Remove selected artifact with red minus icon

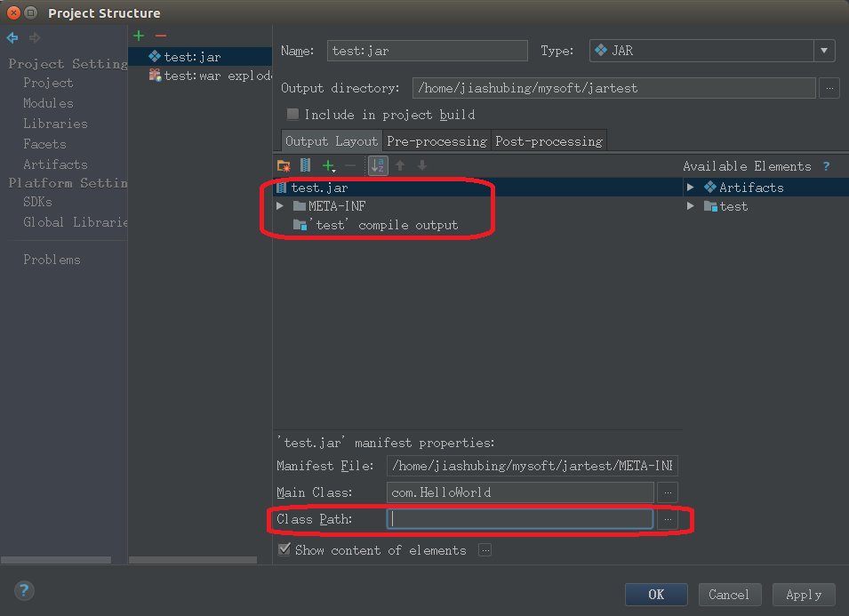point(160,36)
